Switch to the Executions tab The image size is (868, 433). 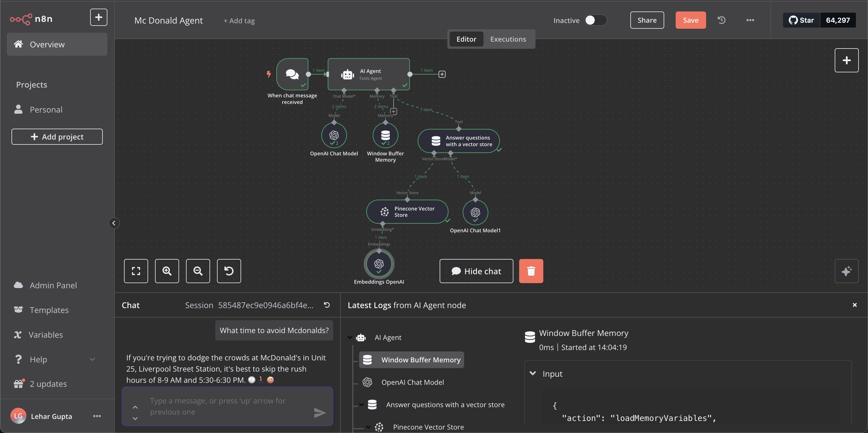pos(508,39)
